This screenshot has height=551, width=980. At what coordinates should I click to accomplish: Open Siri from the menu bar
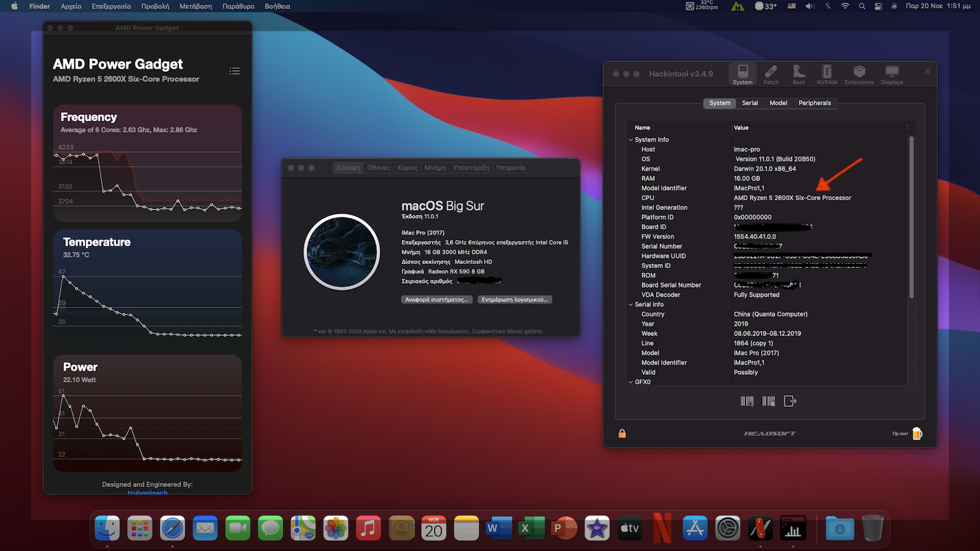click(x=894, y=6)
